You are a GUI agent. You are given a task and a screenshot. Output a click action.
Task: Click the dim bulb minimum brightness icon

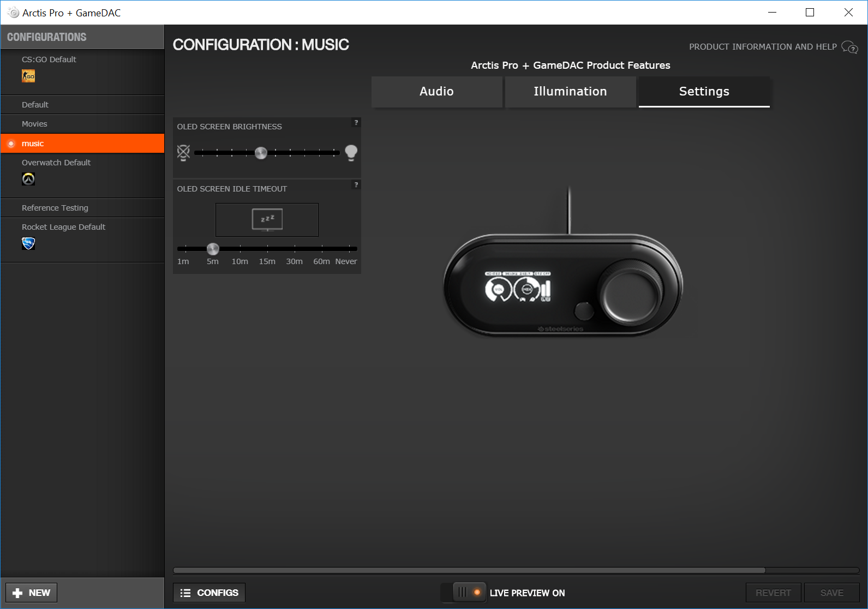coord(183,153)
